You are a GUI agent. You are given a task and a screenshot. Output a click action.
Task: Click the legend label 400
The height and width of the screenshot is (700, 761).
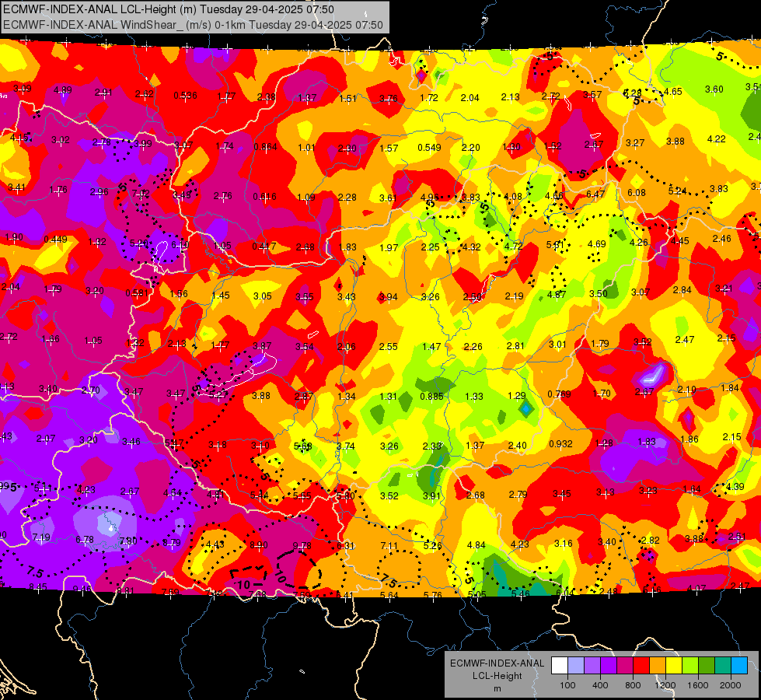tap(600, 685)
